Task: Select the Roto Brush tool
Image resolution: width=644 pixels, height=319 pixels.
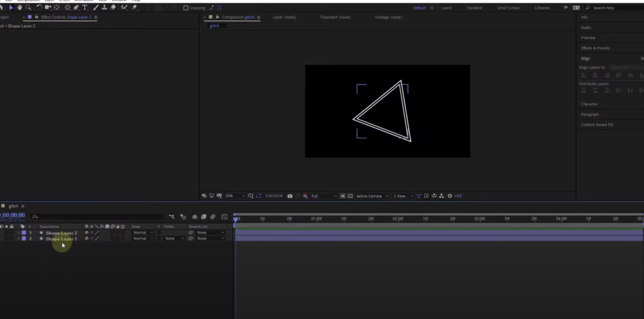Action: [x=123, y=8]
